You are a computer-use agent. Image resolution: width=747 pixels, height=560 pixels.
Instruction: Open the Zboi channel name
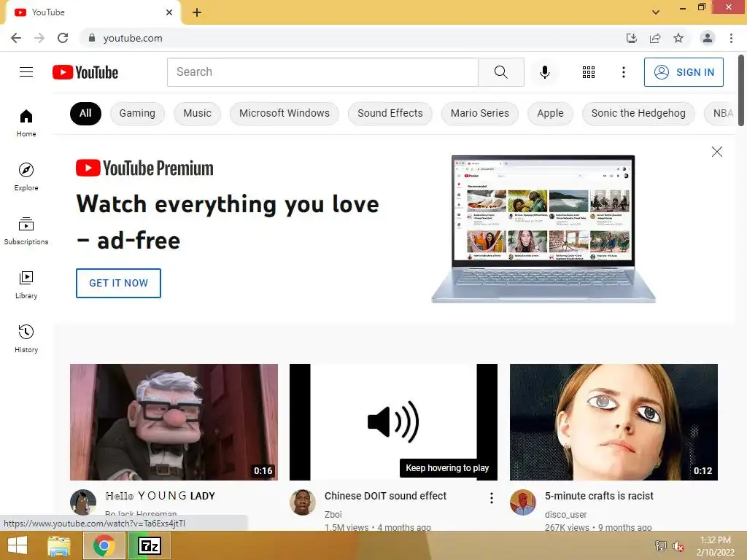(333, 514)
